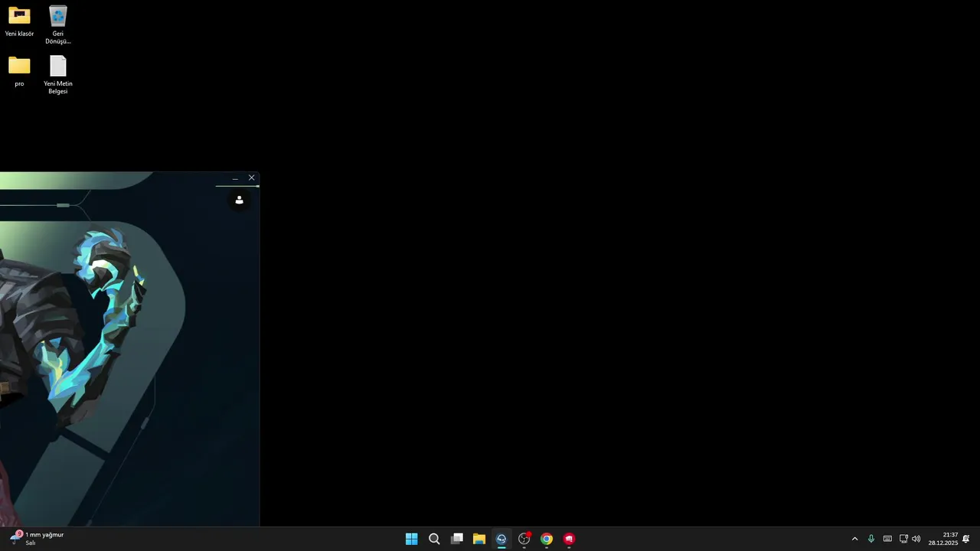Open the profile icon in launcher window
This screenshot has height=551, width=980.
pos(239,200)
